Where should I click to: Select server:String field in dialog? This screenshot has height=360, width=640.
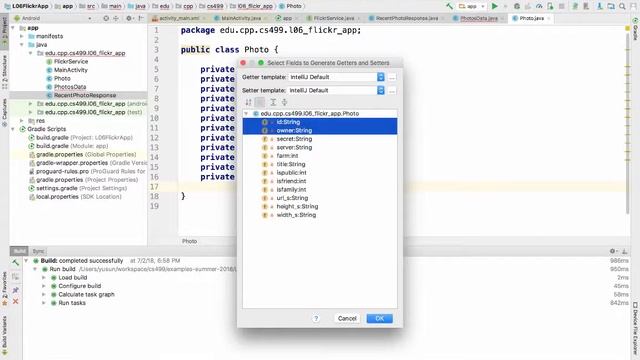tap(320, 147)
